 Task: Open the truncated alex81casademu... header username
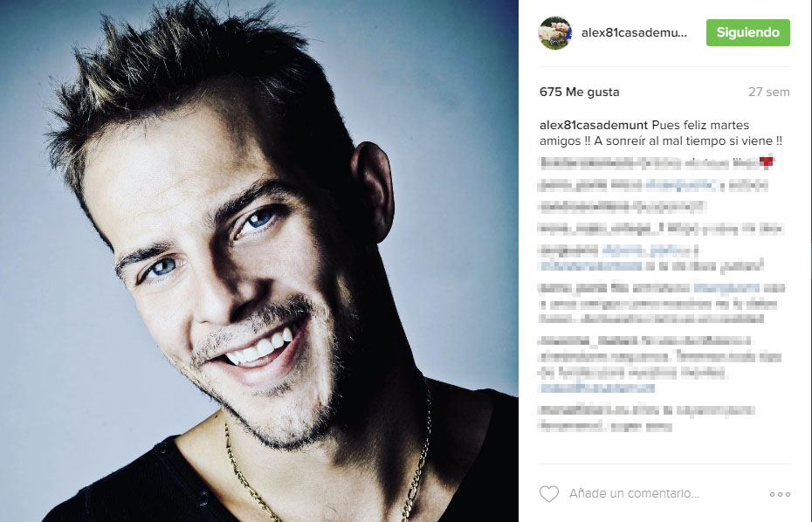click(634, 32)
